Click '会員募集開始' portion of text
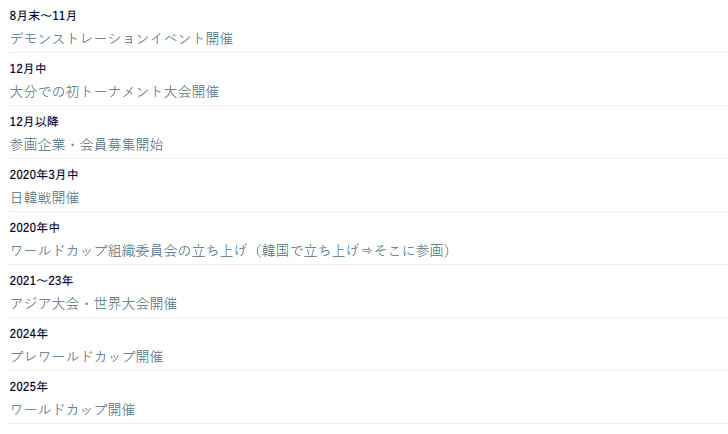Viewport: 728px width, 434px height. [x=122, y=144]
